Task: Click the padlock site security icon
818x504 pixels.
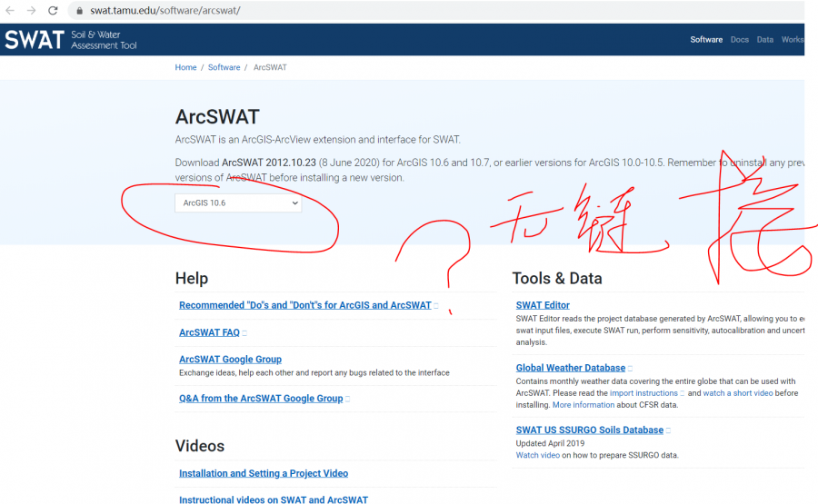Action: click(79, 10)
